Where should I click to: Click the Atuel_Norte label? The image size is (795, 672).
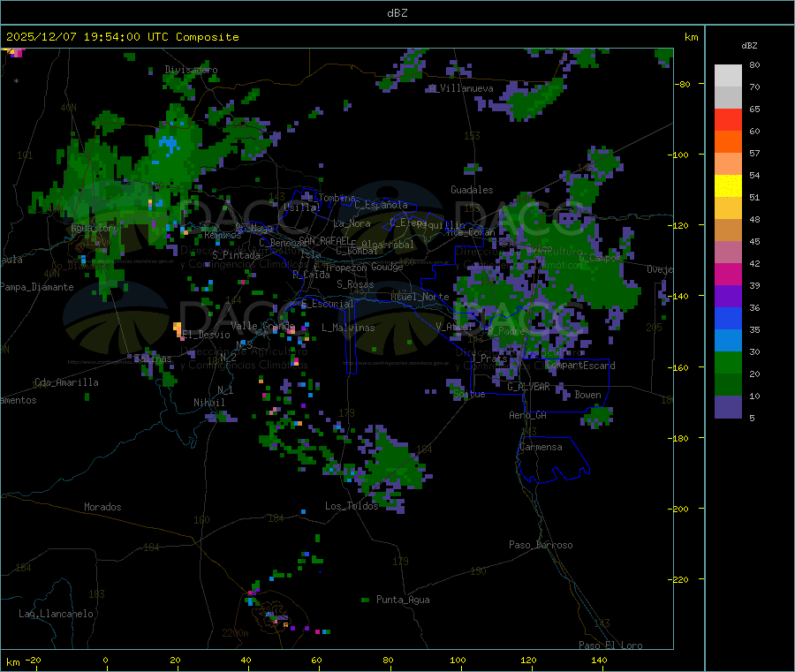click(420, 297)
